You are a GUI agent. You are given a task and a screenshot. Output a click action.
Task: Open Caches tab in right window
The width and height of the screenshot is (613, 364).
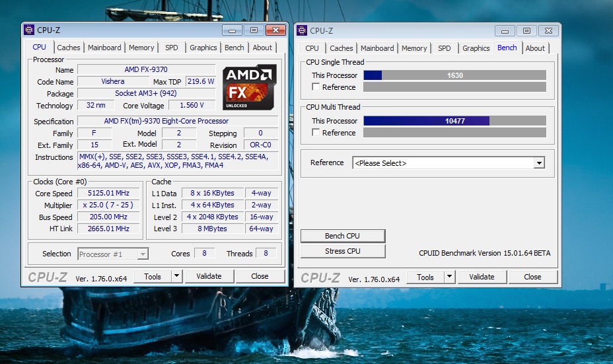(x=342, y=48)
